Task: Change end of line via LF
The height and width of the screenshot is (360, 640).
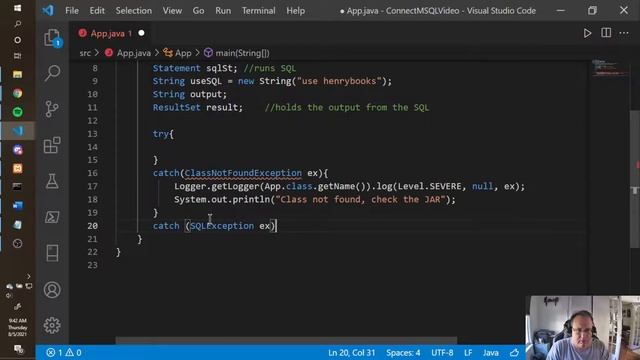Action: (468, 353)
